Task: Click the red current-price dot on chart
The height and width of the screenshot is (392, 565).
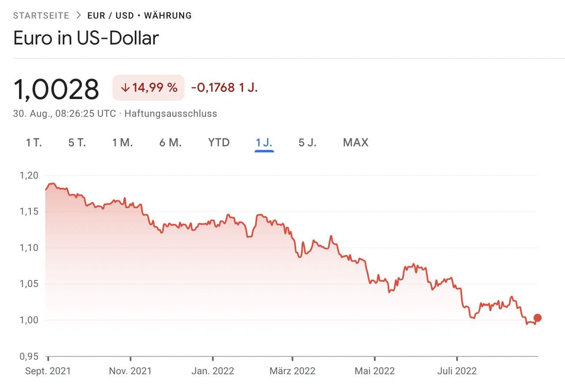Action: click(x=537, y=318)
